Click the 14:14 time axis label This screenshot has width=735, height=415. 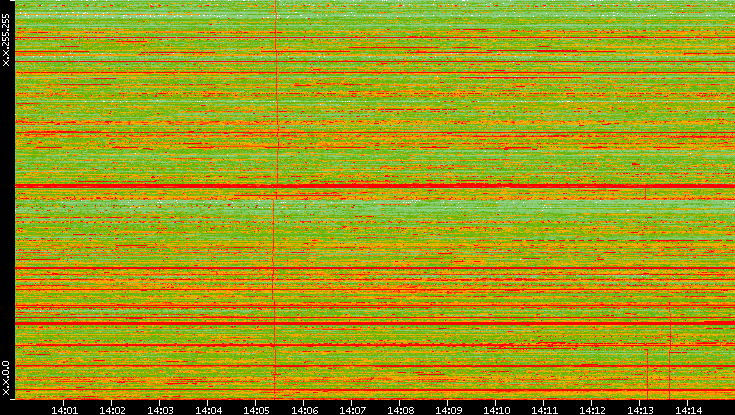click(x=689, y=410)
